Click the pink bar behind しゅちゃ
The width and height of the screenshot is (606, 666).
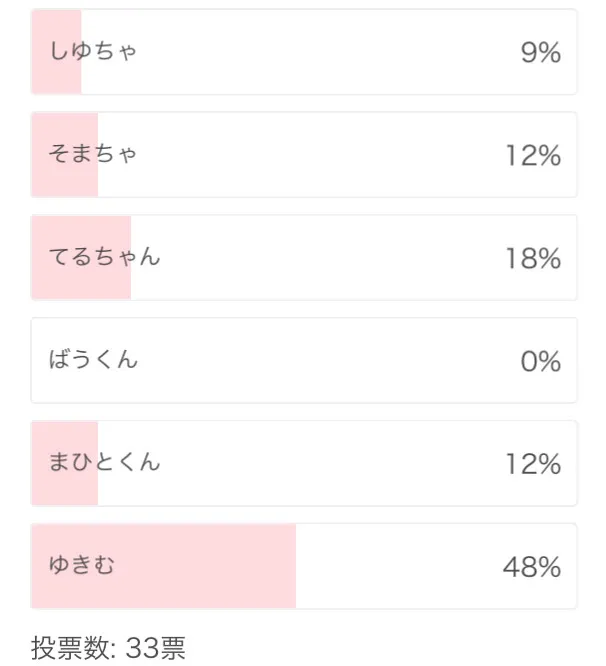coord(56,52)
